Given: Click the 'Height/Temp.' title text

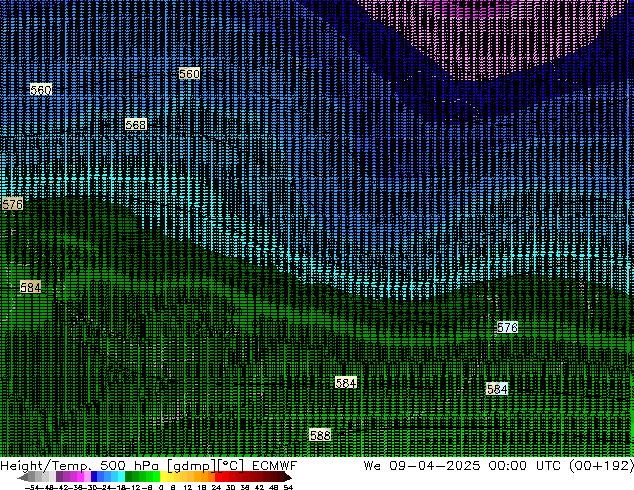Looking at the screenshot, I should 45,466.
